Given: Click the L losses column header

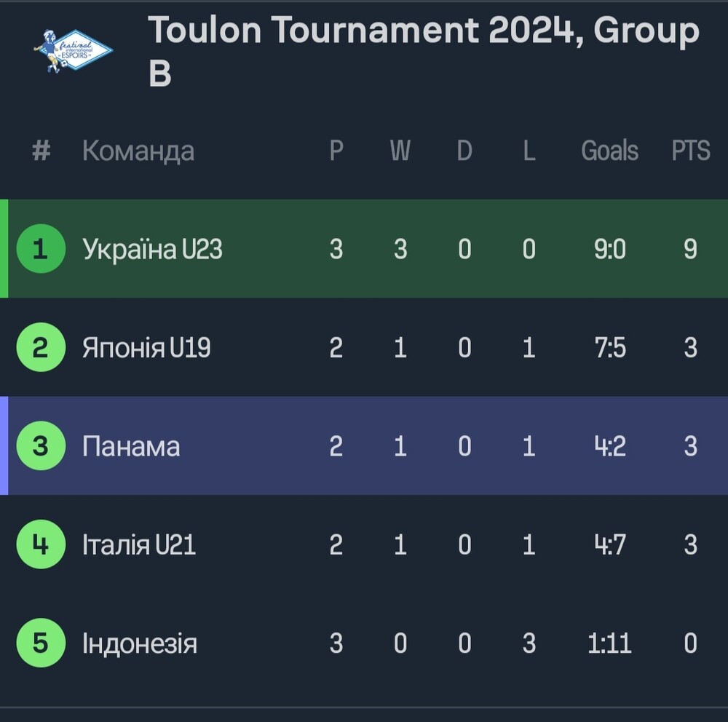Looking at the screenshot, I should click(x=529, y=151).
